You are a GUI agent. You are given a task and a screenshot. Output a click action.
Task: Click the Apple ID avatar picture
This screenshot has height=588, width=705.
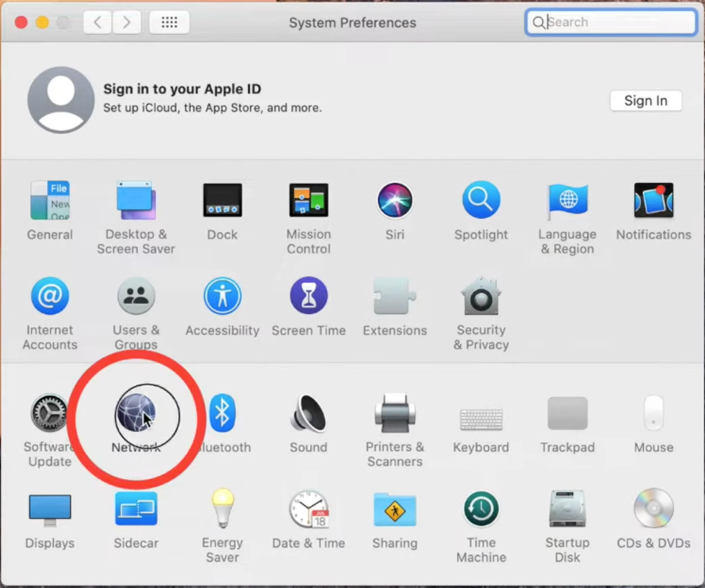click(61, 100)
